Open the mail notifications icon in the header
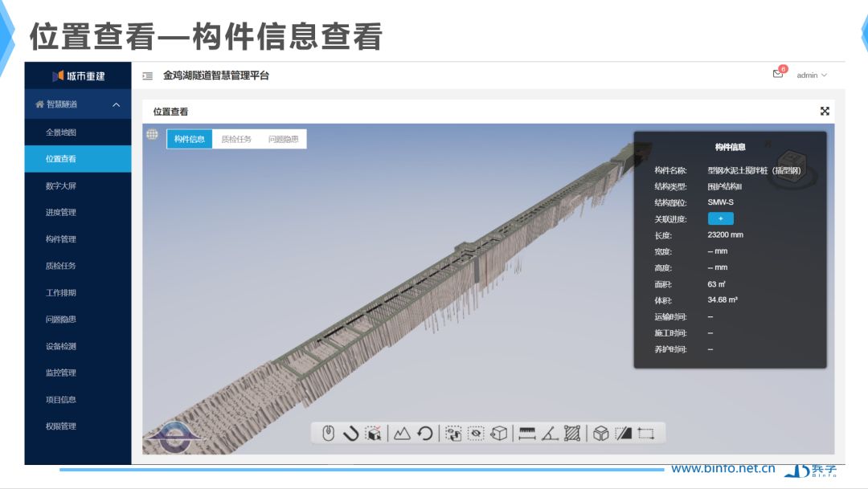The width and height of the screenshot is (868, 489). point(778,74)
